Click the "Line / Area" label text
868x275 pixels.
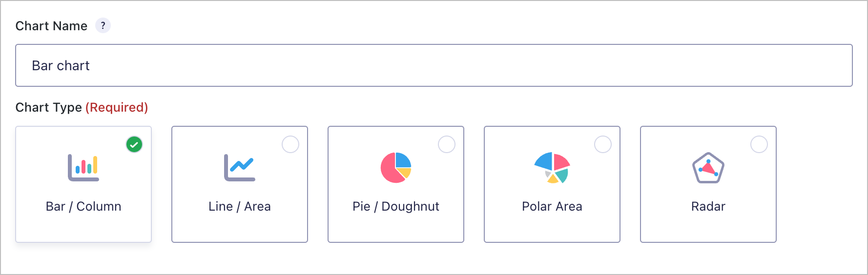click(x=240, y=206)
